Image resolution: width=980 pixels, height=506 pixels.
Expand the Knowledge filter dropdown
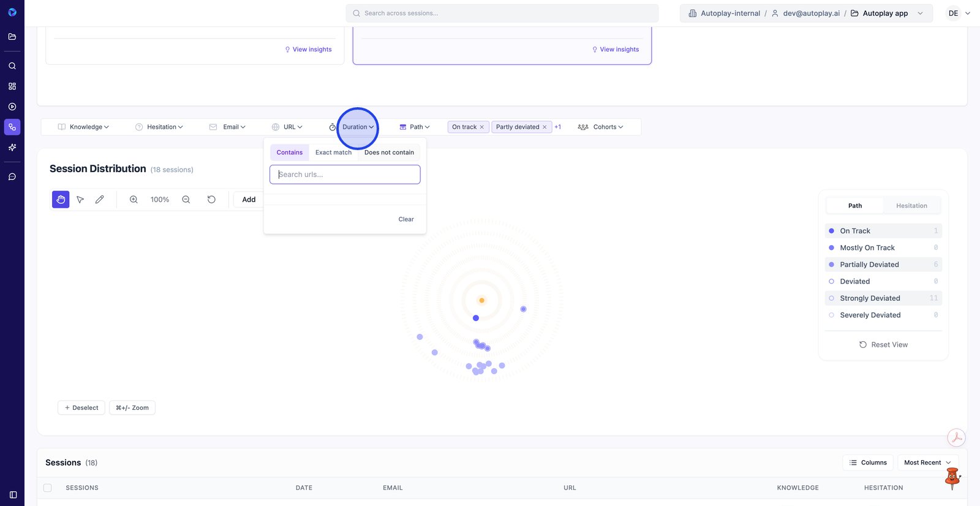[x=84, y=127]
